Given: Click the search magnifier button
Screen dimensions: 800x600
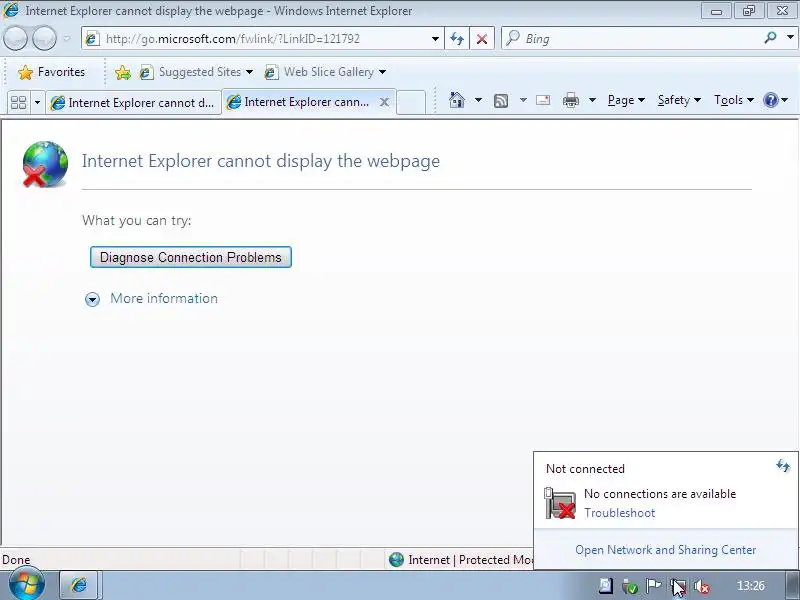Looking at the screenshot, I should pos(770,38).
